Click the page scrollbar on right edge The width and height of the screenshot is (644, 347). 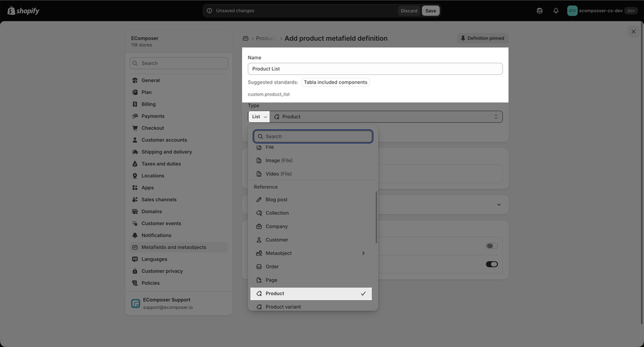point(642,172)
